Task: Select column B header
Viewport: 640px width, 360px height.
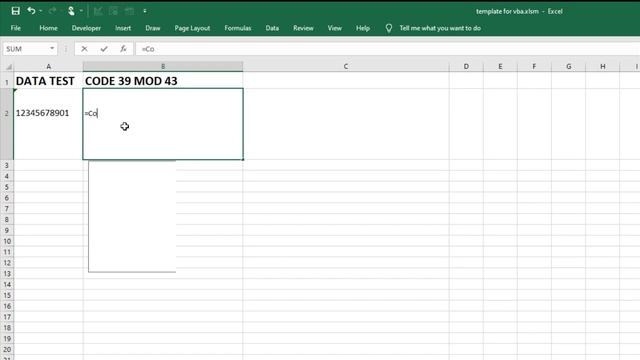Action: coord(163,66)
